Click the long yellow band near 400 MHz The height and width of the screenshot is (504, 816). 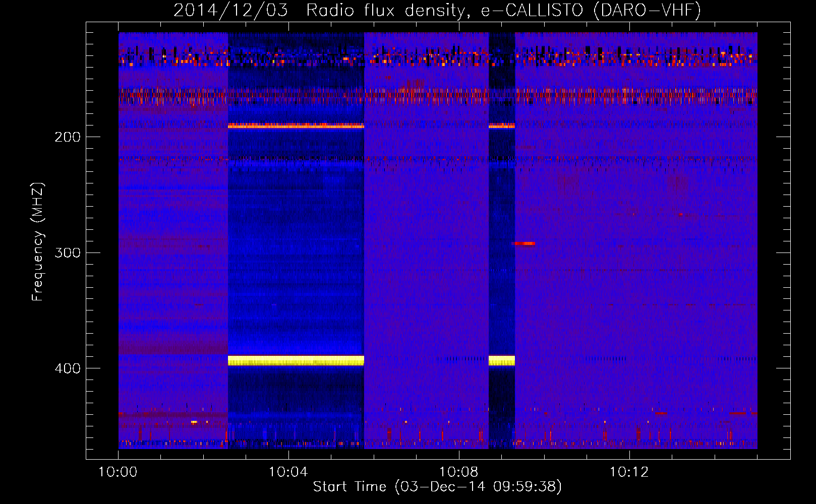click(296, 360)
